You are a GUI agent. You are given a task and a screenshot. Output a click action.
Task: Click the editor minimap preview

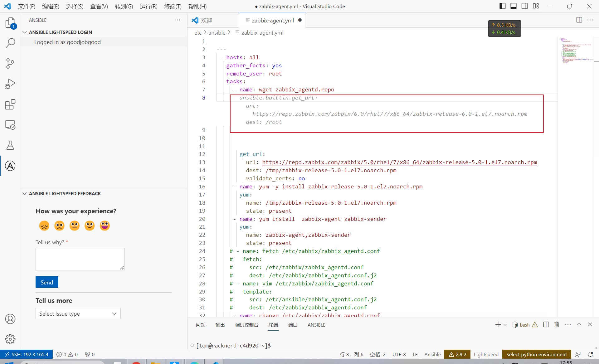pos(577,51)
